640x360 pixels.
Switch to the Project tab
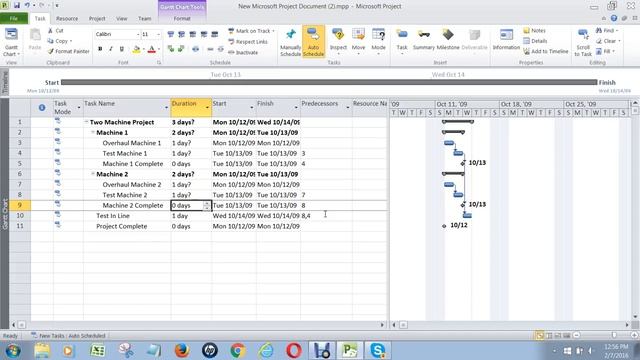click(97, 19)
